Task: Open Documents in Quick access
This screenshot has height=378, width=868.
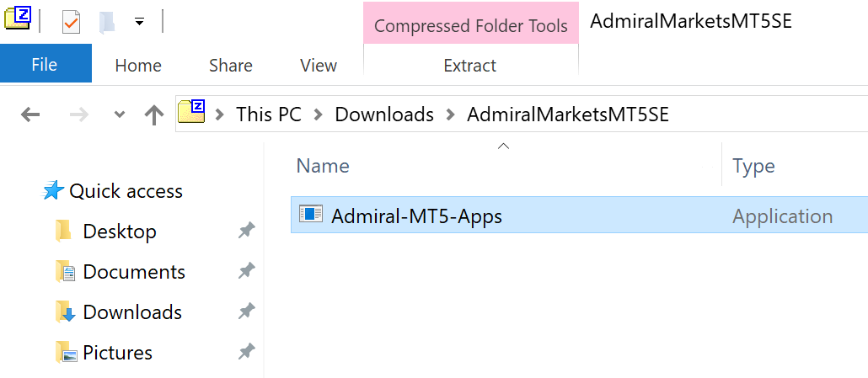Action: coord(134,272)
